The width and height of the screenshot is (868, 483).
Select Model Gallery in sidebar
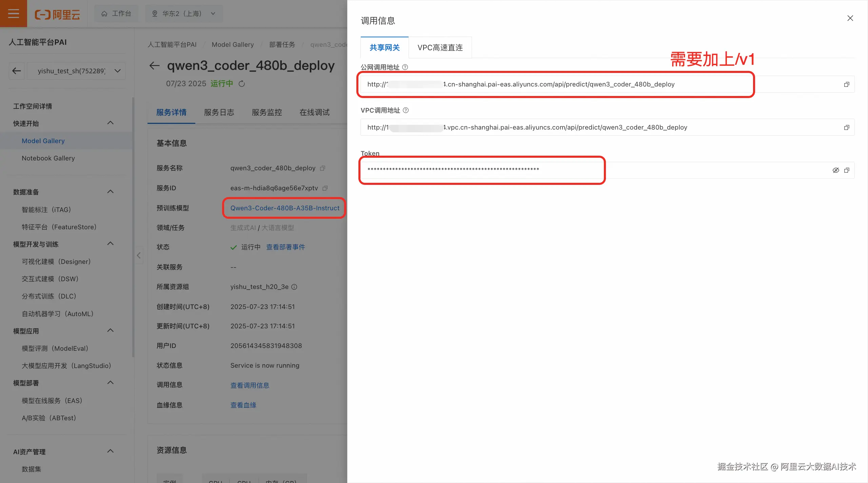point(43,141)
